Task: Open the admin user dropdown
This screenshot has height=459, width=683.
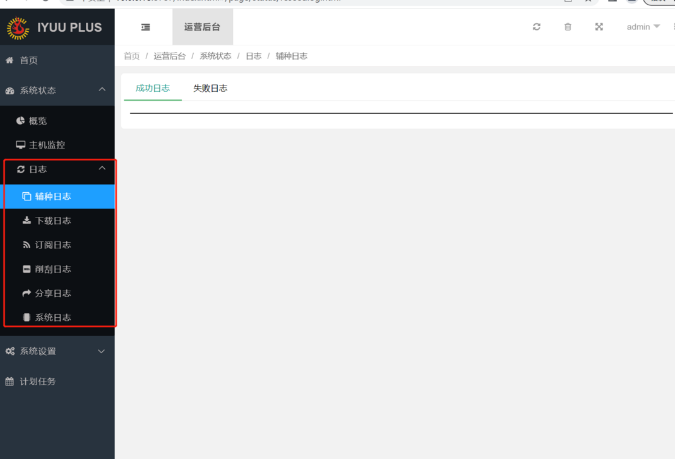Action: [x=643, y=27]
